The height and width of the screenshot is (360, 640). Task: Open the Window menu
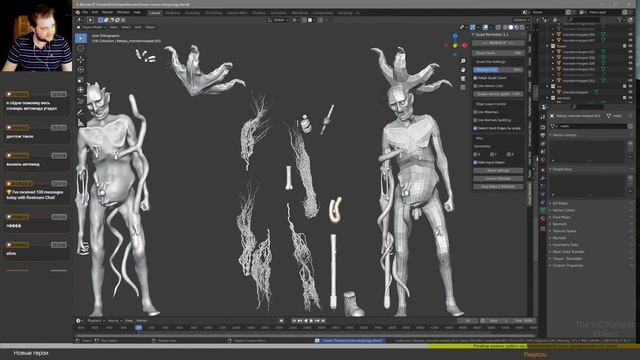[x=123, y=13]
